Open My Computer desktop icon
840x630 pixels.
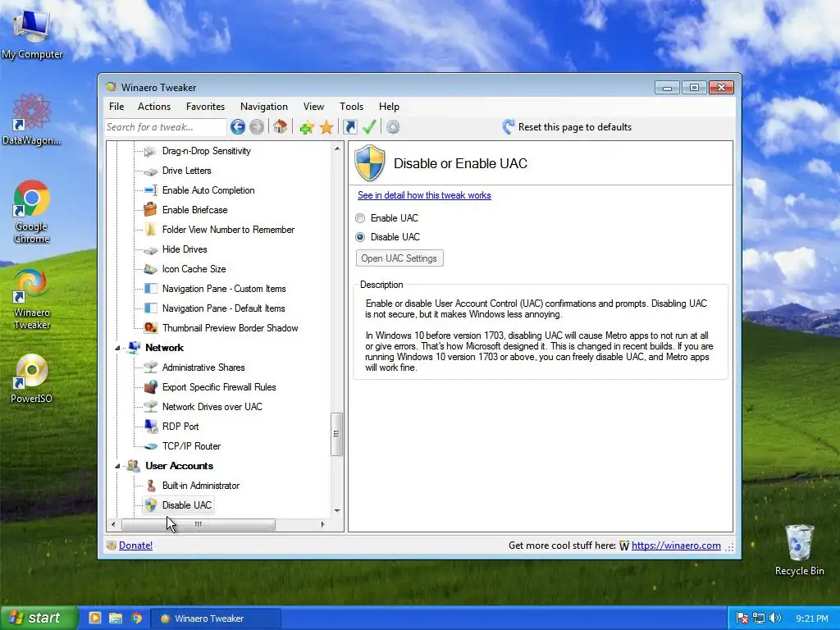(32, 34)
